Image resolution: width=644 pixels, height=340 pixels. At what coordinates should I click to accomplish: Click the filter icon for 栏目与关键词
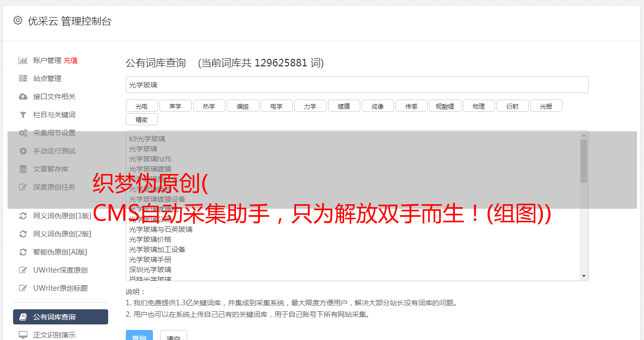click(23, 115)
